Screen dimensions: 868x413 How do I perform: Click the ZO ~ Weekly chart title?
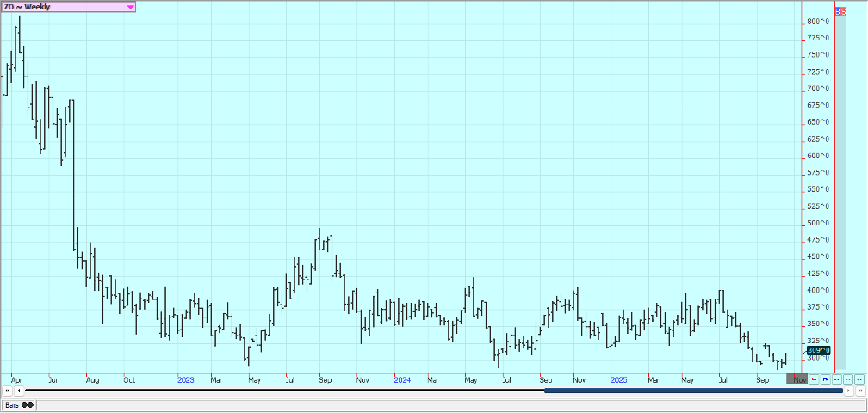[x=28, y=7]
